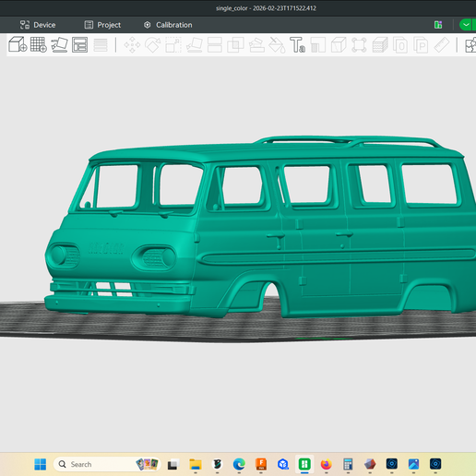The width and height of the screenshot is (476, 476).
Task: Click the puzzle piece assembly view icon
Action: [x=470, y=45]
